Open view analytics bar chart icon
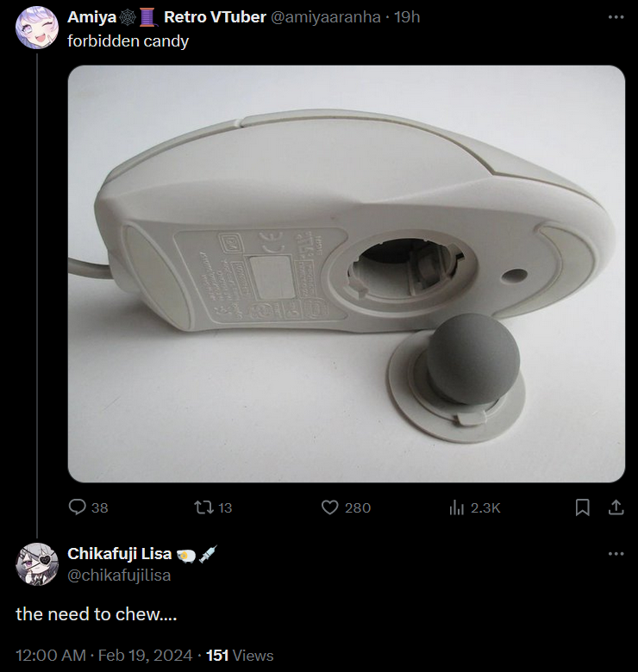The image size is (638, 672). [x=457, y=508]
